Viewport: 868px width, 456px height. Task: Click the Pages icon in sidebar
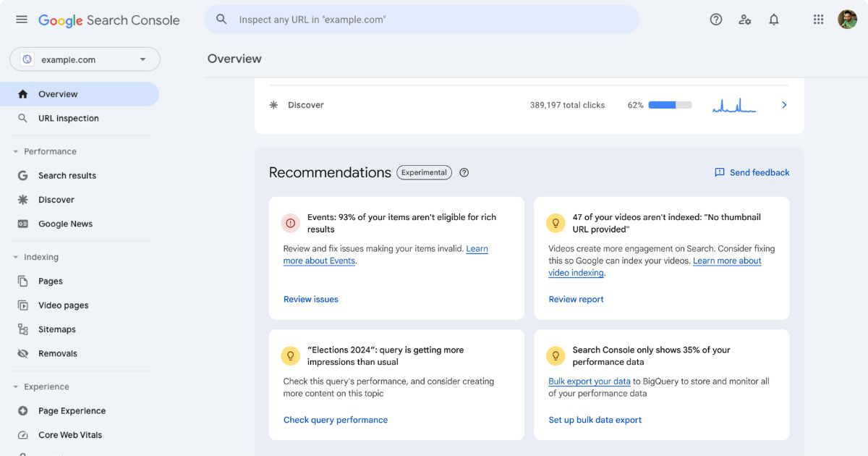23,281
